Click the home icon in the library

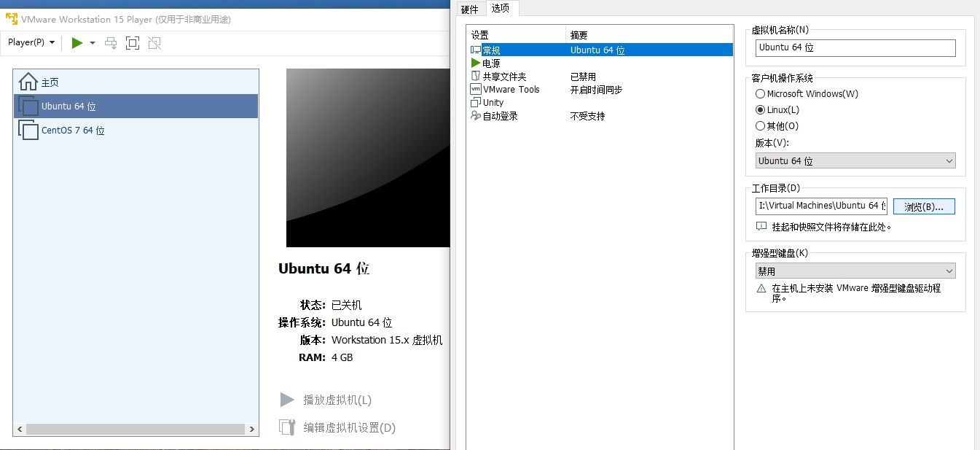tap(28, 82)
